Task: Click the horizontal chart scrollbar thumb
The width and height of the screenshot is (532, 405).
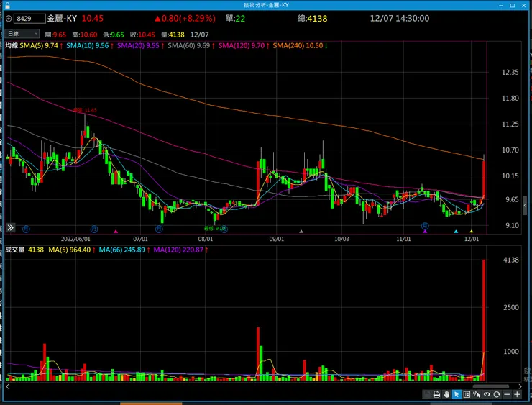Action: [x=490, y=386]
